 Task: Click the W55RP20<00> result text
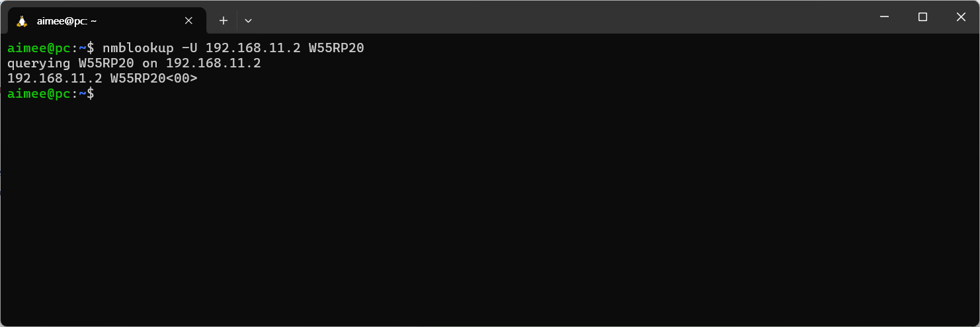[153, 79]
